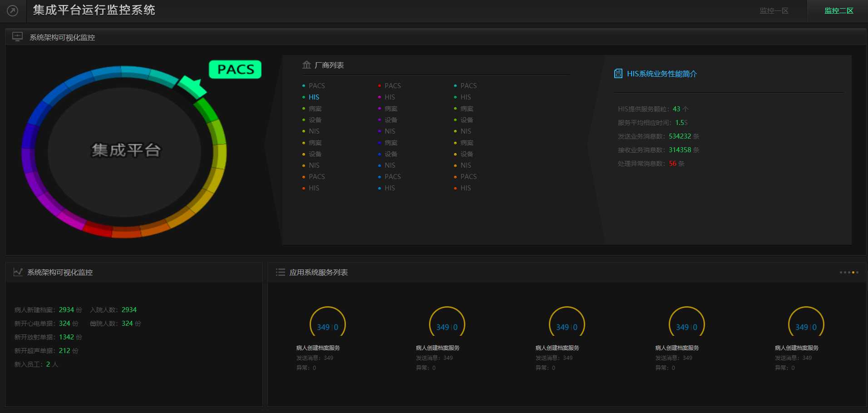Select the first pagination dot in the service list
Viewport: 868px width, 413px height.
[841, 273]
